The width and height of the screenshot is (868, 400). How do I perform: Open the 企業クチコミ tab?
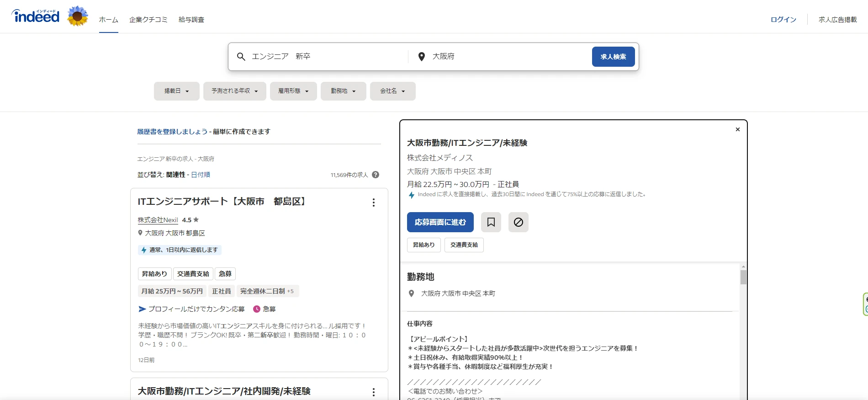148,20
